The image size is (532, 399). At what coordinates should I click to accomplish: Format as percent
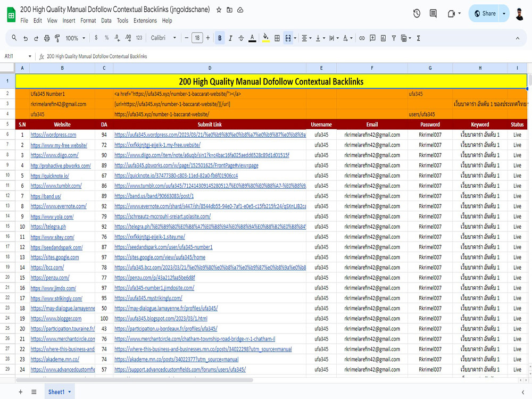pyautogui.click(x=106, y=38)
